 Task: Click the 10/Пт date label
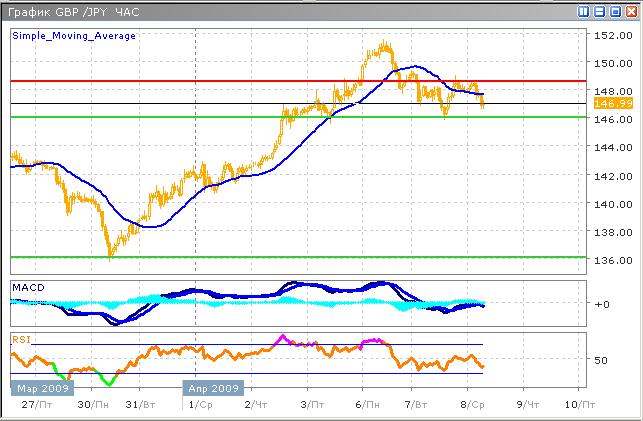[580, 405]
